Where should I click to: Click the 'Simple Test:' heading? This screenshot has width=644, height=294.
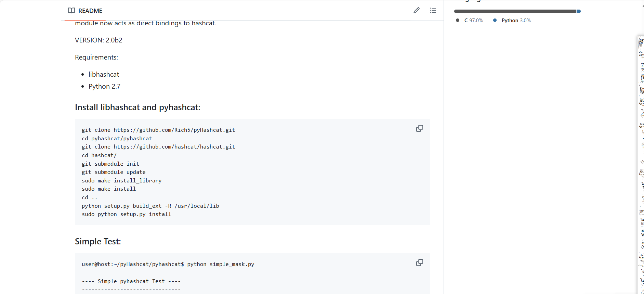98,242
